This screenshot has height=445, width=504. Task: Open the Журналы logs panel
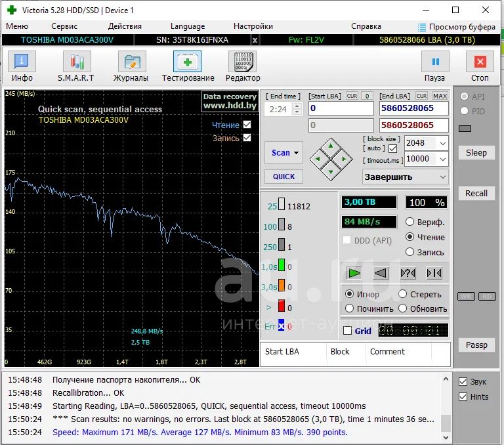tap(131, 66)
